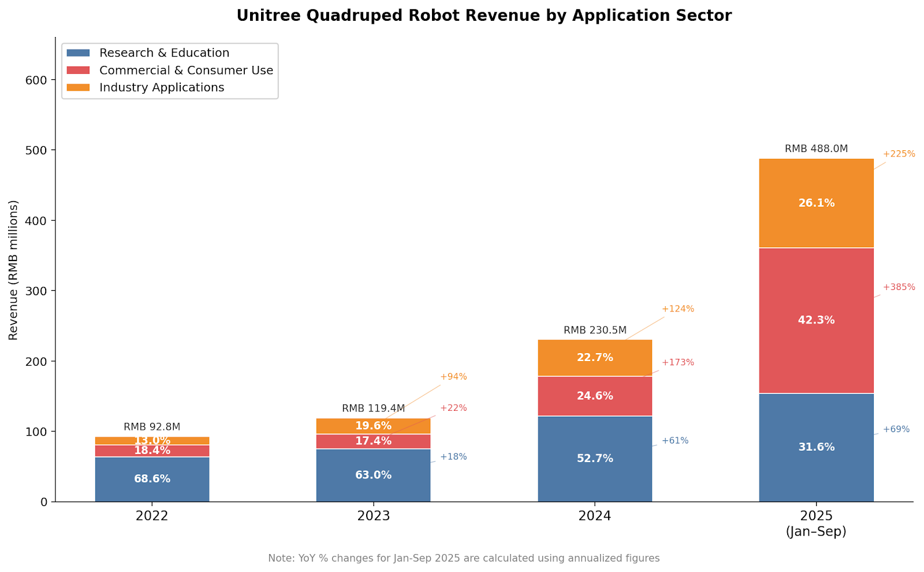
Task: Click the '+69%' growth annotation
Action: tap(896, 429)
